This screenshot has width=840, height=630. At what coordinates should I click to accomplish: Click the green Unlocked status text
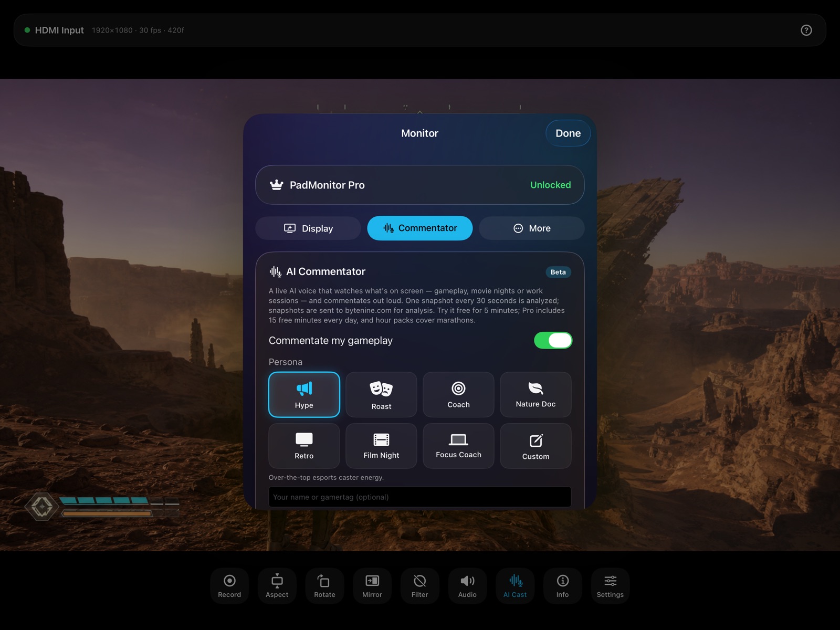pos(550,185)
